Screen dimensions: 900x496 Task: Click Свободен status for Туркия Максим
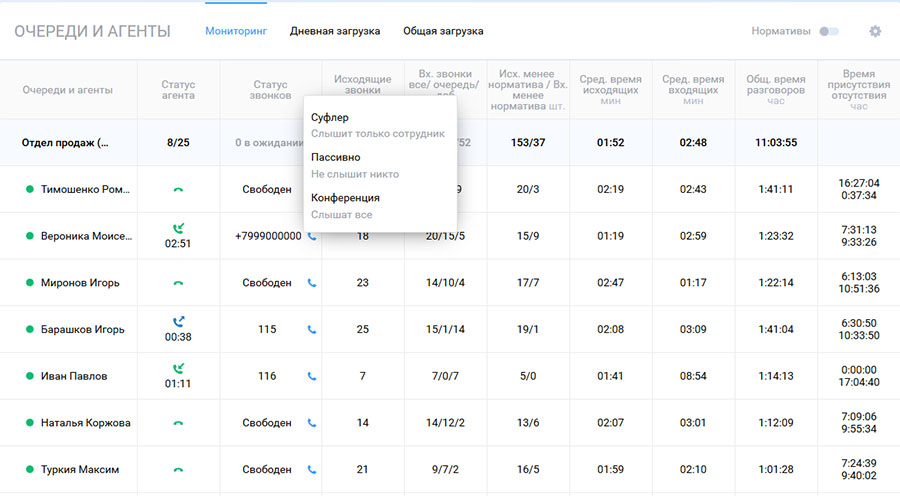point(267,470)
